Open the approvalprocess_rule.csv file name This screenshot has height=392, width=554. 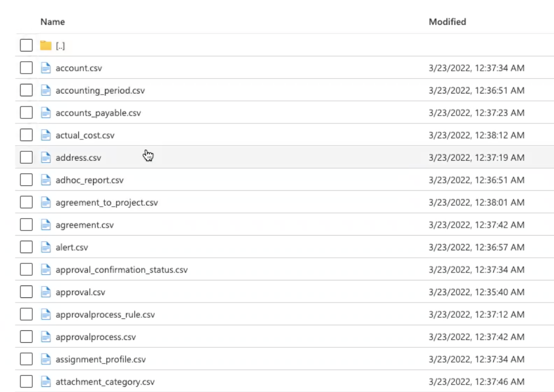105,314
